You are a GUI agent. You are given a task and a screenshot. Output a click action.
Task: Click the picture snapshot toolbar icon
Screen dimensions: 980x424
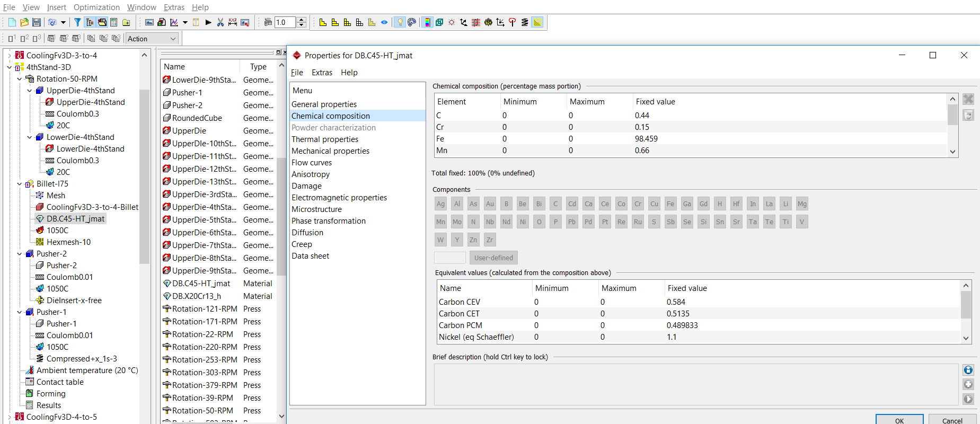click(x=149, y=22)
